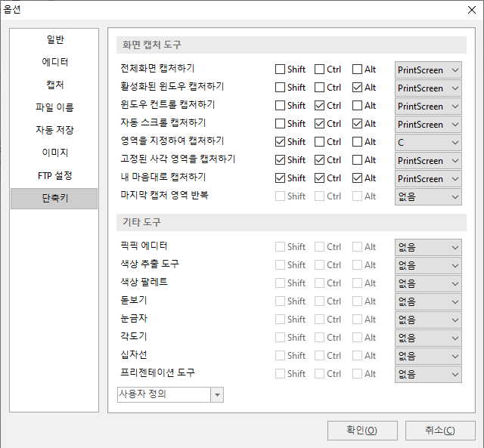
Task: Open key dropdown for 픽픽 에디터
Action: [428, 247]
